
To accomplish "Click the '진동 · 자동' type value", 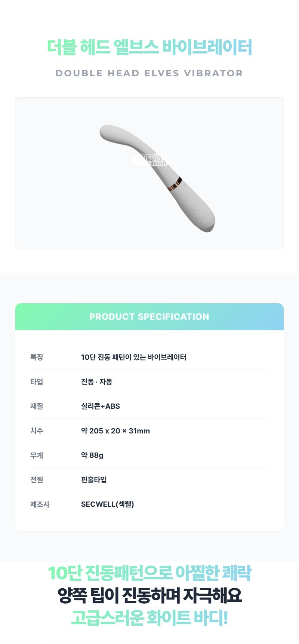I will tap(96, 382).
